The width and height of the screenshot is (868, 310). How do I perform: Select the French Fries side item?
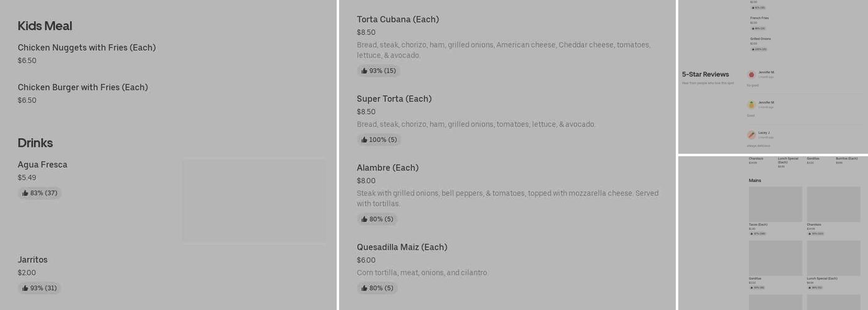[x=759, y=18]
